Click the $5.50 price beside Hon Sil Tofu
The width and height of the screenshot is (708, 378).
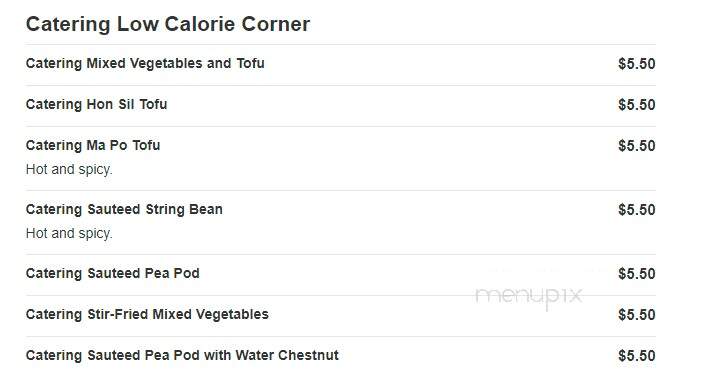point(637,105)
